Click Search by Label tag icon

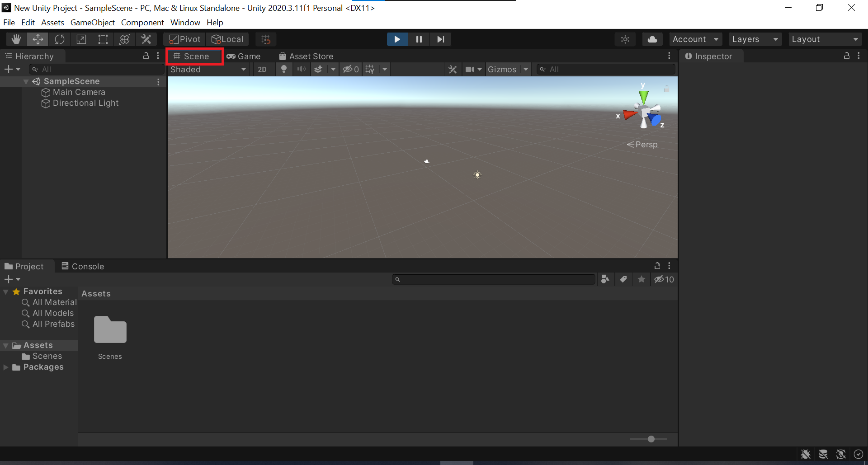click(623, 279)
